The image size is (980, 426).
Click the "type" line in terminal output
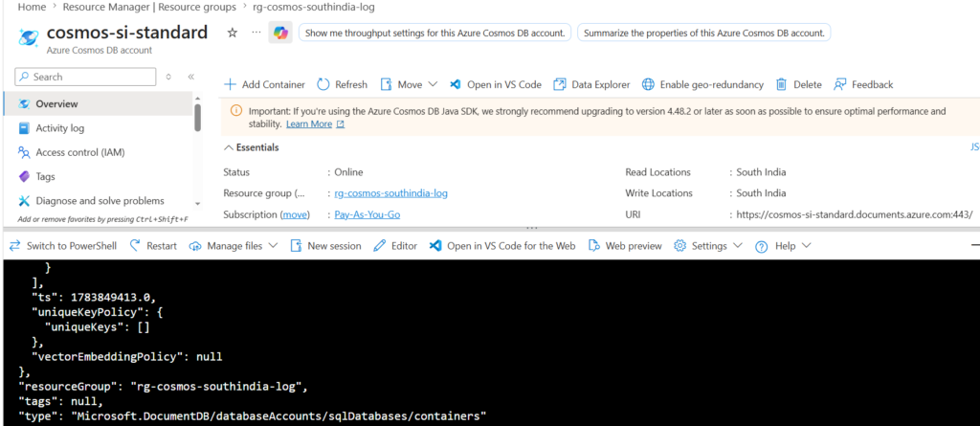(253, 416)
